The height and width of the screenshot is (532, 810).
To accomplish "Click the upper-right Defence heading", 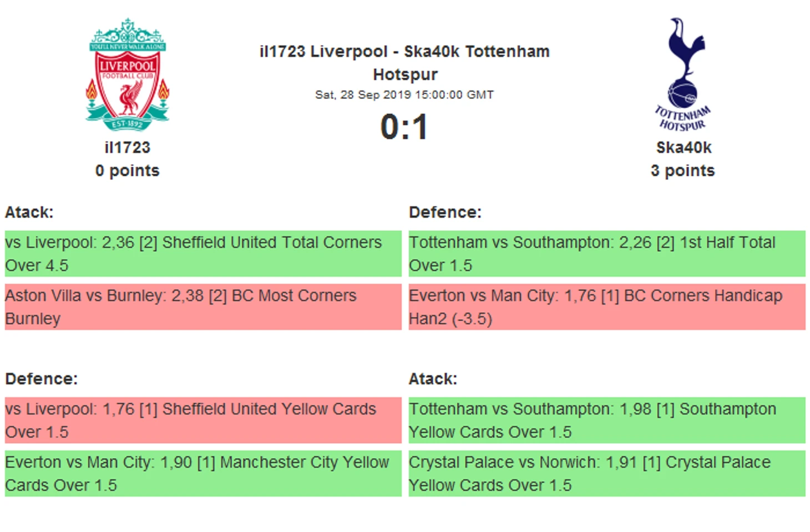I will [x=445, y=212].
